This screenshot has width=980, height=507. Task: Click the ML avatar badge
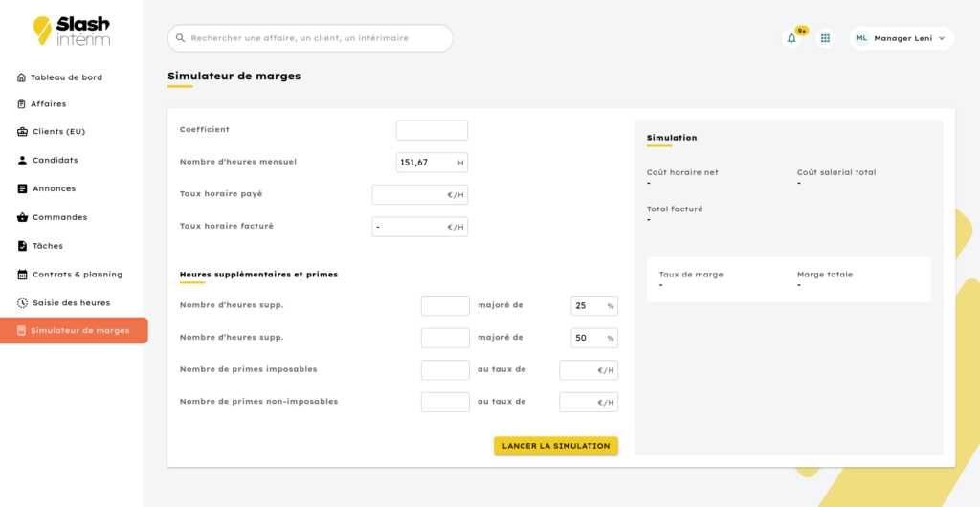point(862,38)
